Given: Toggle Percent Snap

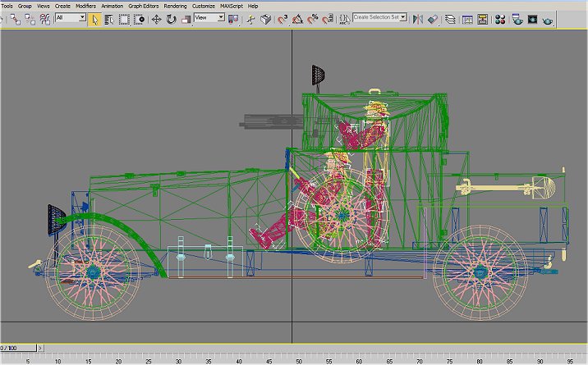Looking at the screenshot, I should 312,19.
